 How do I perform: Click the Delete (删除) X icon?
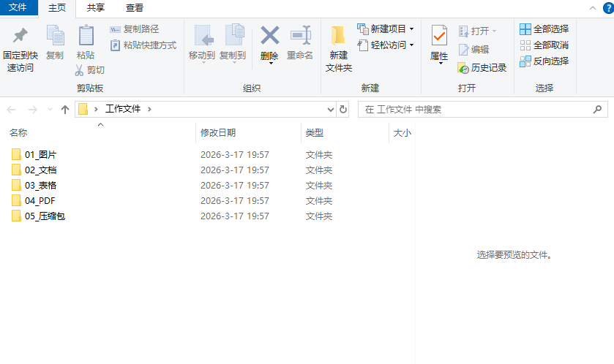[x=270, y=36]
